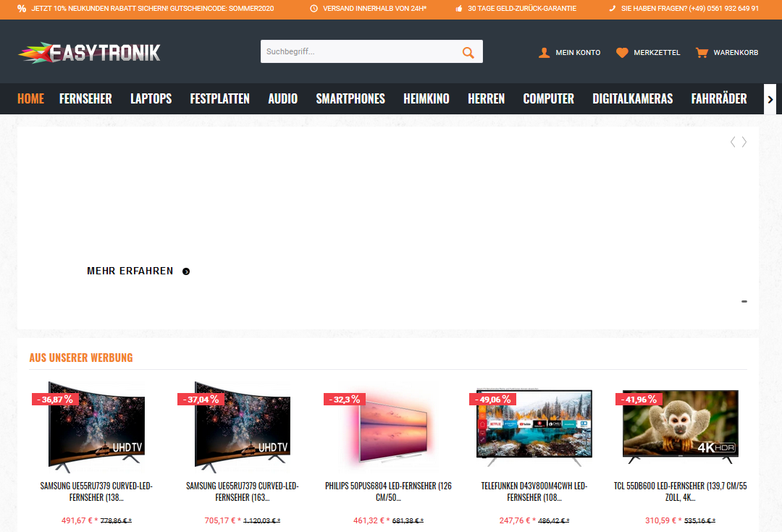Click the 705,17 € price
782x532 pixels.
tap(223, 520)
